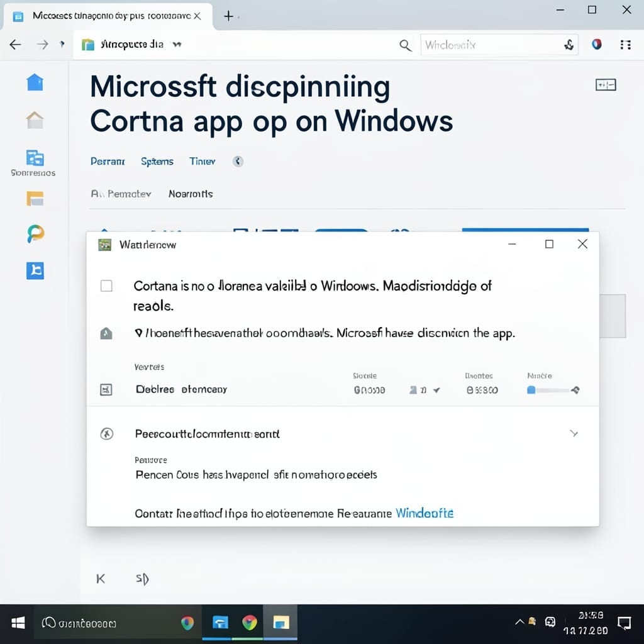Click the Watrlenow dialog title icon

[x=105, y=245]
